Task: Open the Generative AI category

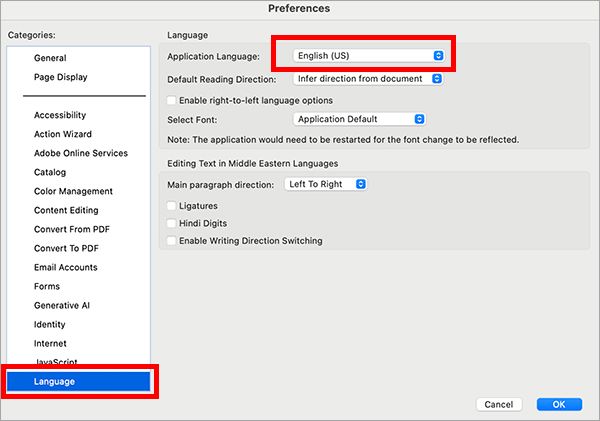Action: (61, 305)
